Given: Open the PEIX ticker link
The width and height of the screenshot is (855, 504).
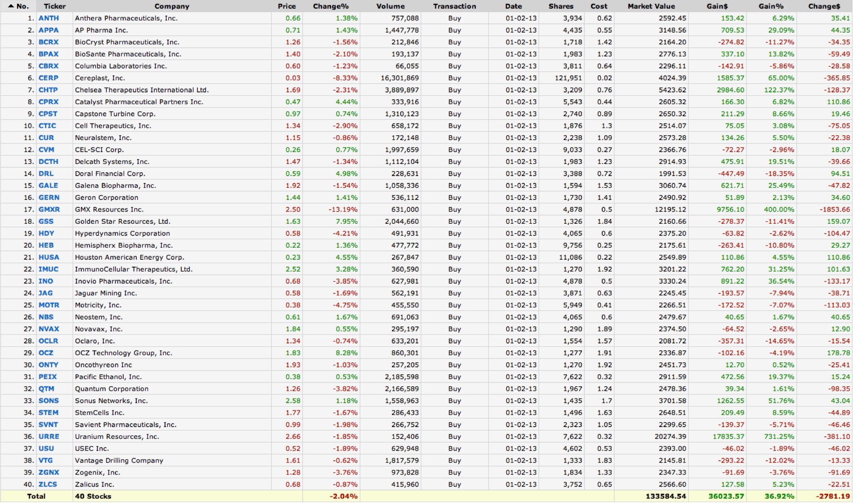Looking at the screenshot, I should coord(48,377).
